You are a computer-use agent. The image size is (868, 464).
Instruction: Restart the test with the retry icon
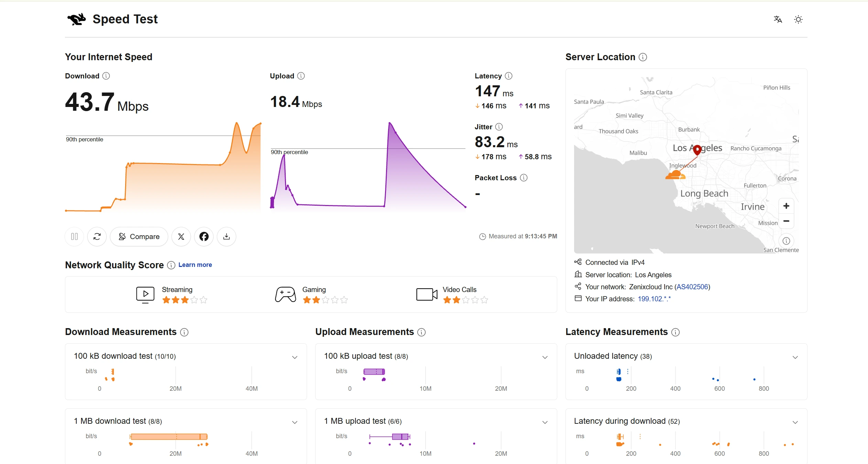pos(97,237)
